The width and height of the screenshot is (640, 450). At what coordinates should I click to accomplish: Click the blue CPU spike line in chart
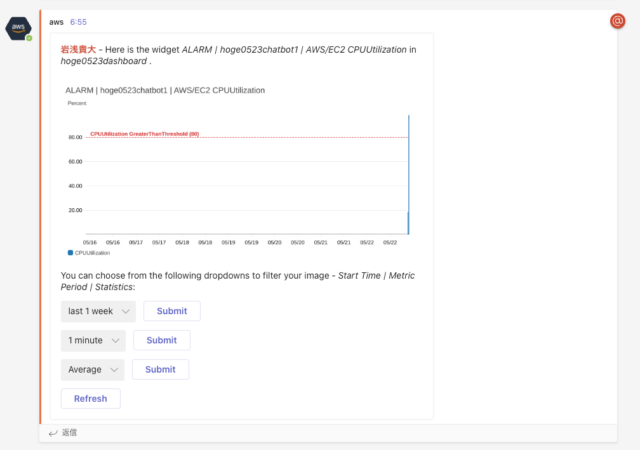coord(409,175)
